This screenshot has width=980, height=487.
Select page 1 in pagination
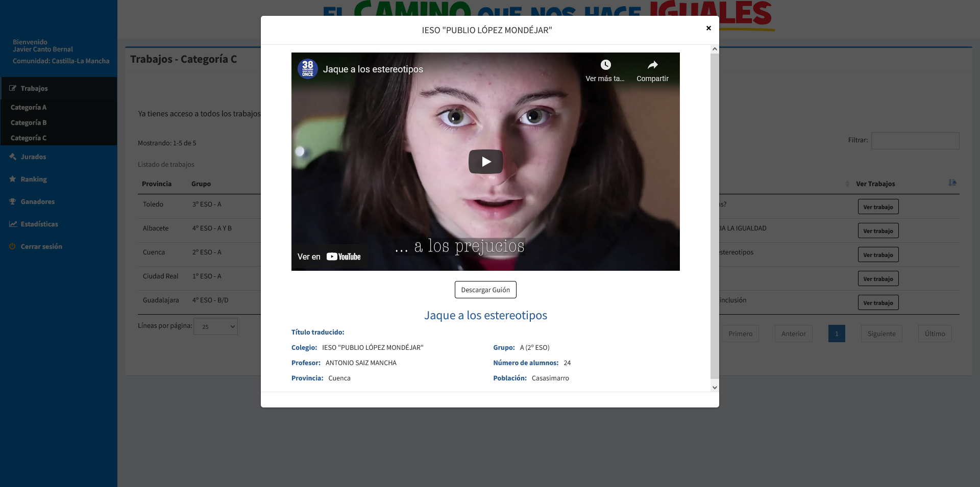coord(837,334)
